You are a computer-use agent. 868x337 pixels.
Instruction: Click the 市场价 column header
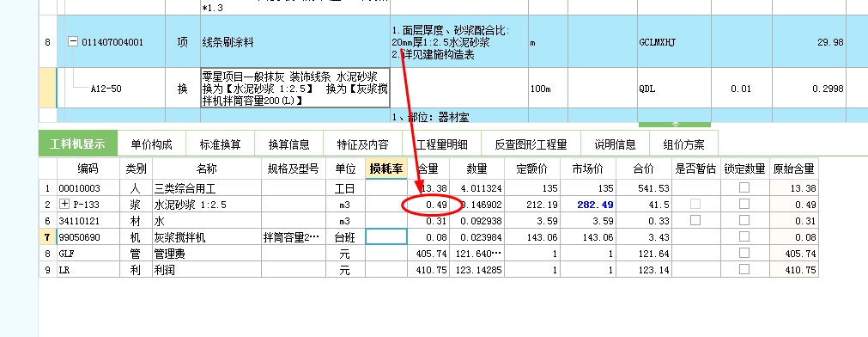pyautogui.click(x=588, y=168)
